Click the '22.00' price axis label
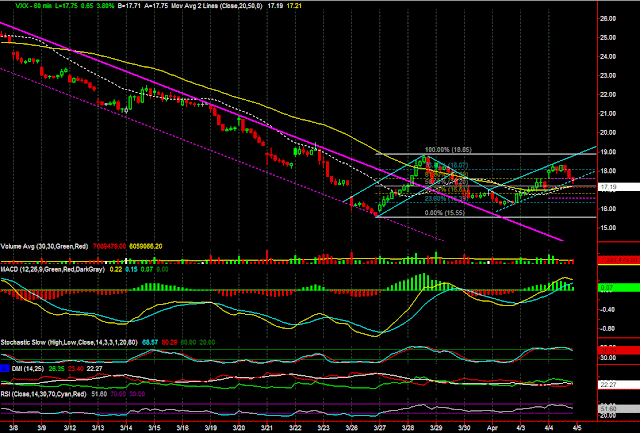This screenshot has height=433, width=640. pyautogui.click(x=608, y=95)
